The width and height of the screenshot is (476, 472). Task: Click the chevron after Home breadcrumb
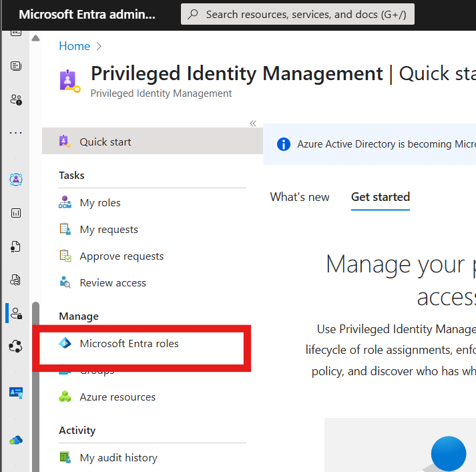pyautogui.click(x=99, y=46)
